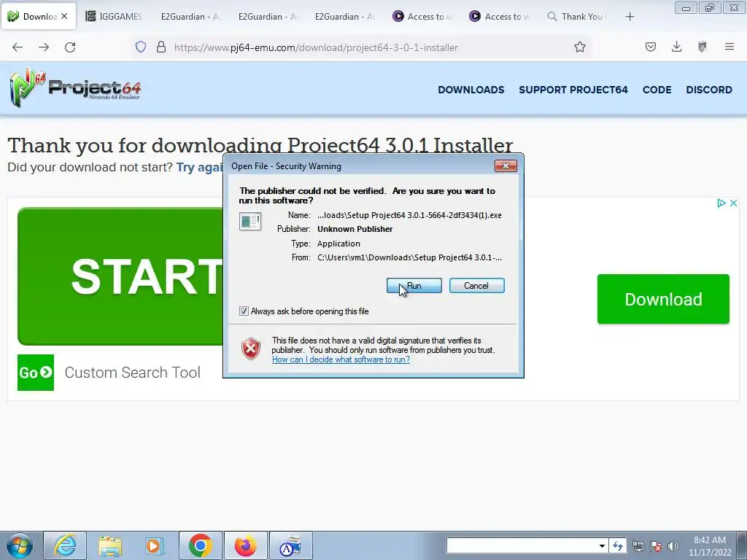The image size is (747, 560).
Task: Open the AdChoices triangle icon
Action: click(x=721, y=203)
